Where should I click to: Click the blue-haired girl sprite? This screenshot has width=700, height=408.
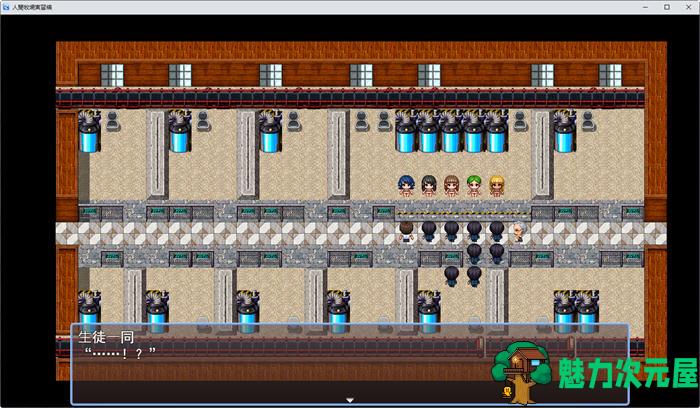point(406,186)
